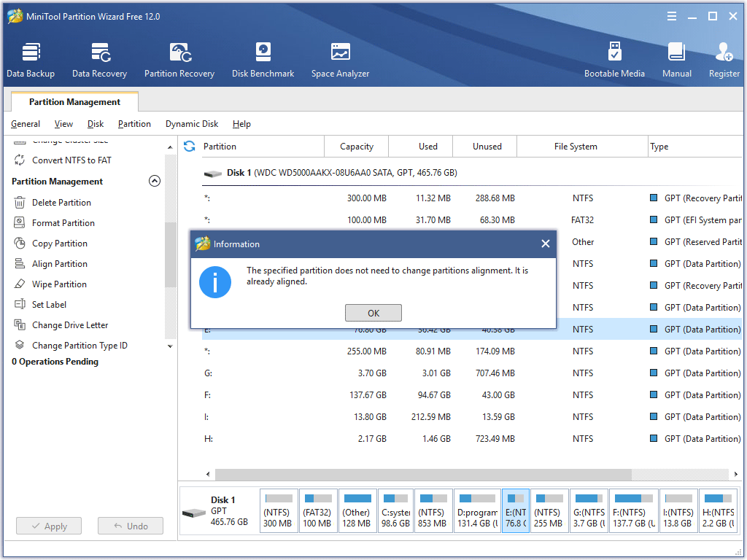This screenshot has width=747, height=560.
Task: Start Disk Benchmark
Action: [263, 60]
